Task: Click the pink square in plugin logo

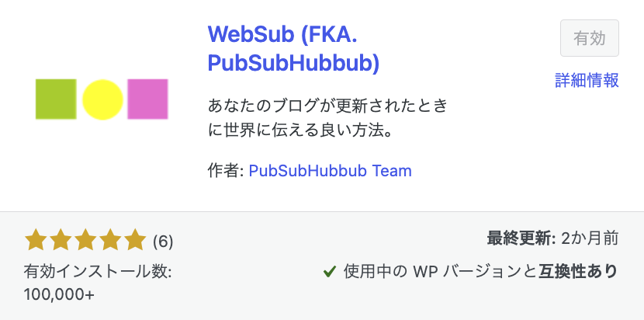Action: [x=148, y=99]
